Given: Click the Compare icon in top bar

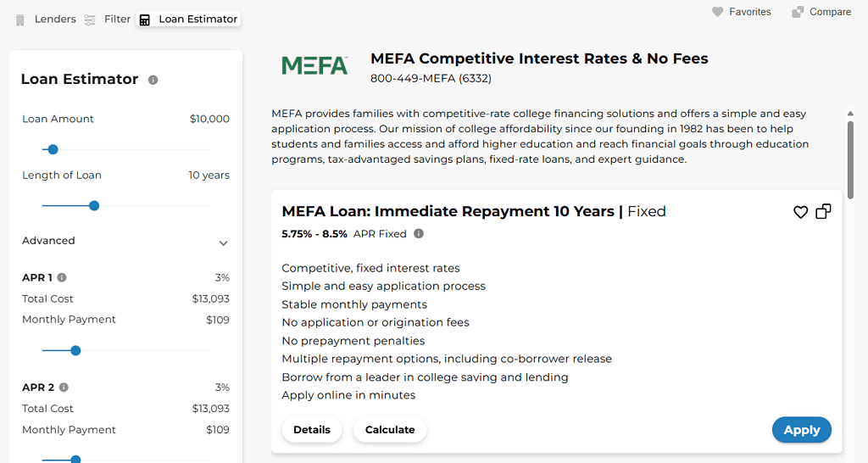Looking at the screenshot, I should pos(798,12).
